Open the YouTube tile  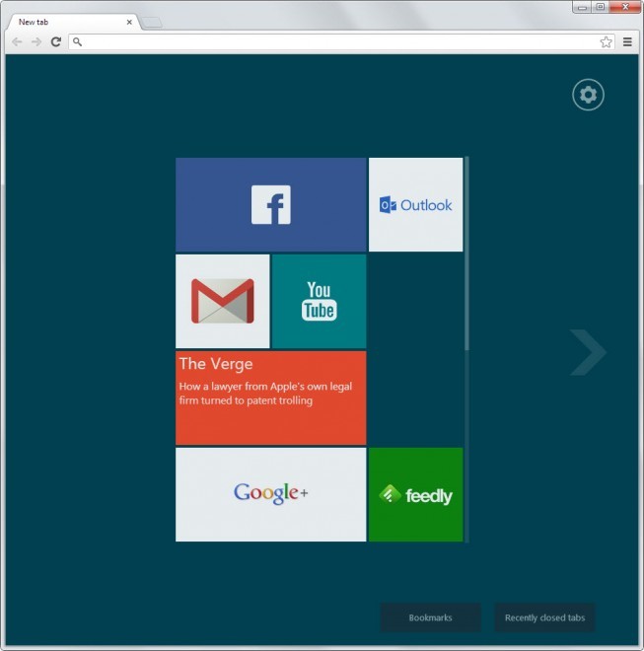(x=319, y=301)
